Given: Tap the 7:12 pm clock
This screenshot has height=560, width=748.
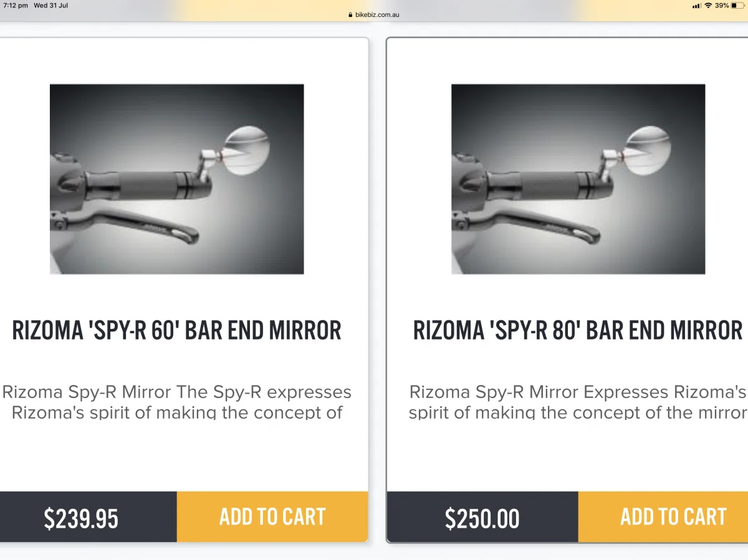Looking at the screenshot, I should pos(15,6).
